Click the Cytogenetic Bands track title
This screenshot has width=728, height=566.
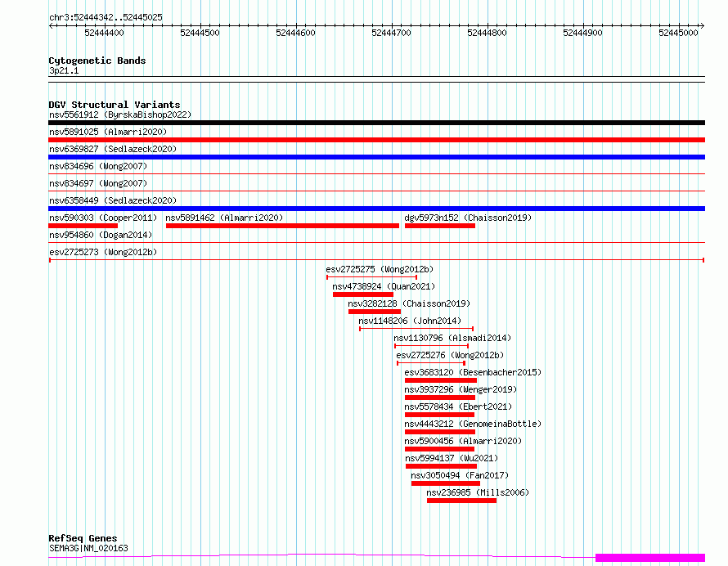tap(97, 61)
